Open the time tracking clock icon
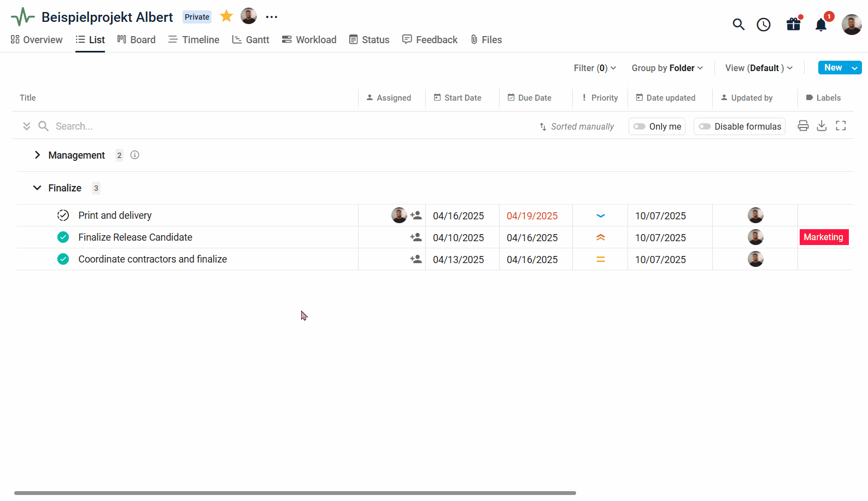868x501 pixels. click(764, 25)
